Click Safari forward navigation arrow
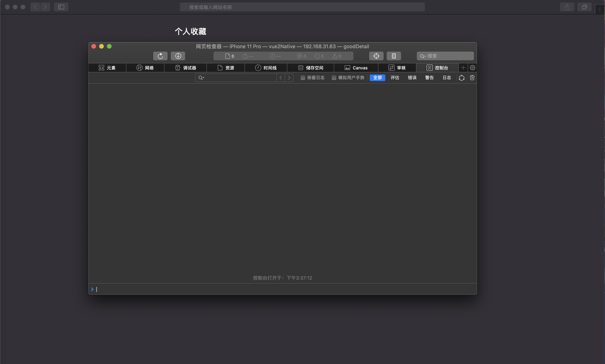 (45, 7)
